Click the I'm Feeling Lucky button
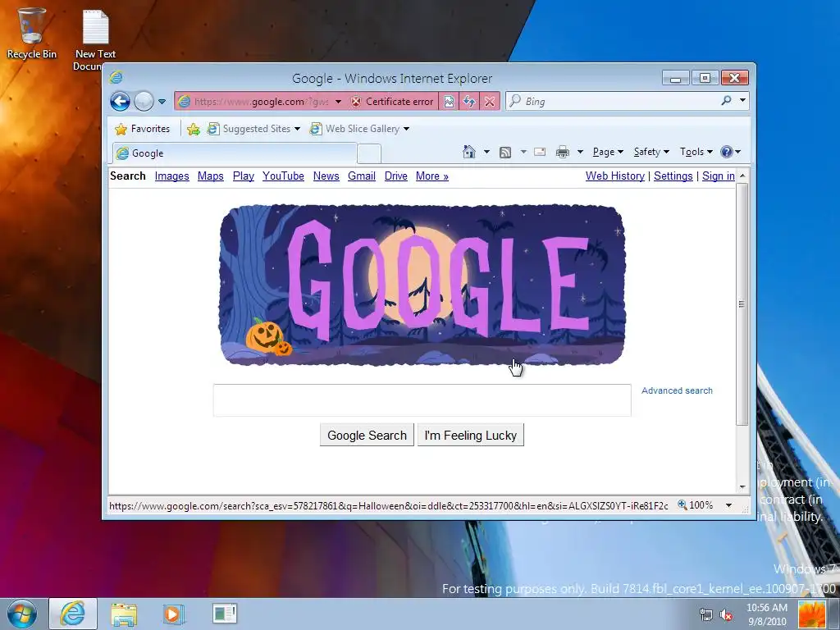 click(470, 435)
